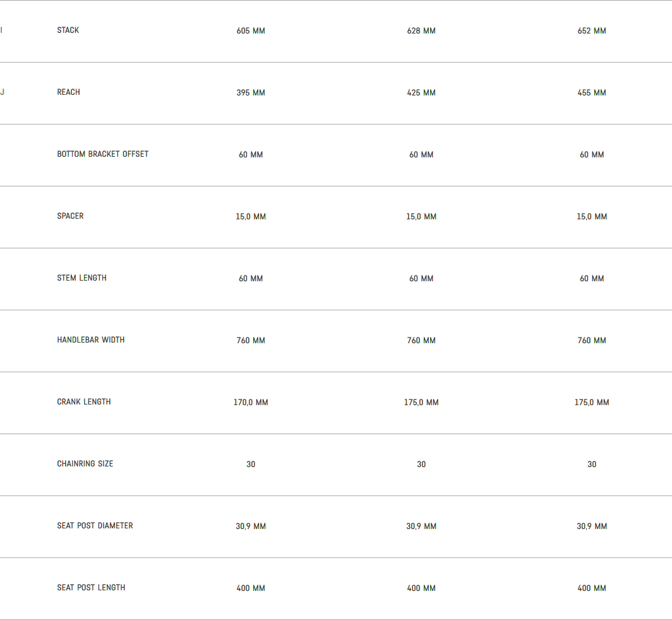Select 175,0 MM crank length for 455 MM reach size
The width and height of the screenshot is (672, 620).
tap(592, 403)
